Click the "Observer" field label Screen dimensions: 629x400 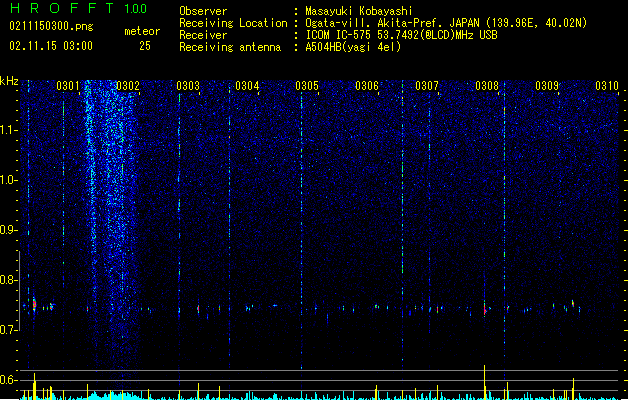(x=203, y=11)
